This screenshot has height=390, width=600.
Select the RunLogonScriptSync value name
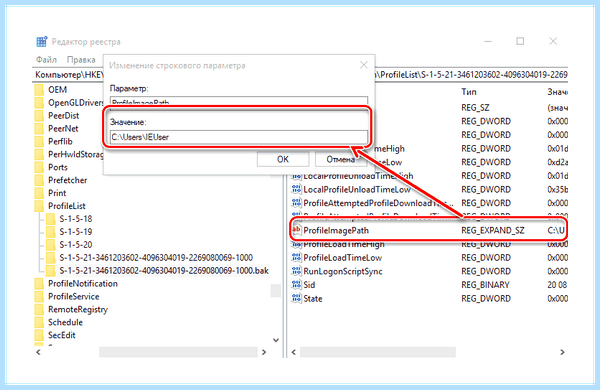(342, 271)
